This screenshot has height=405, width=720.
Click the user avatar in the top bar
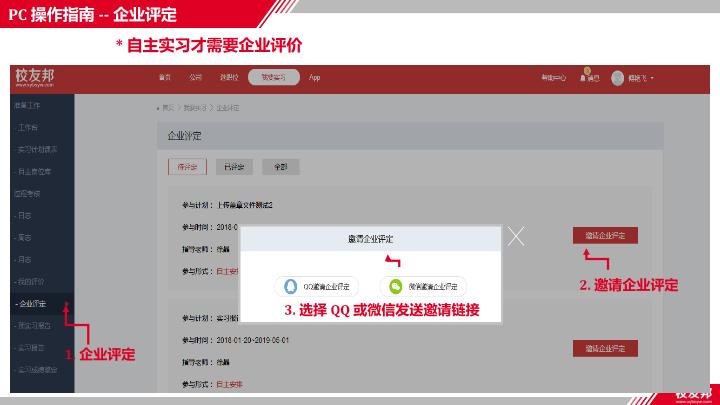(618, 77)
